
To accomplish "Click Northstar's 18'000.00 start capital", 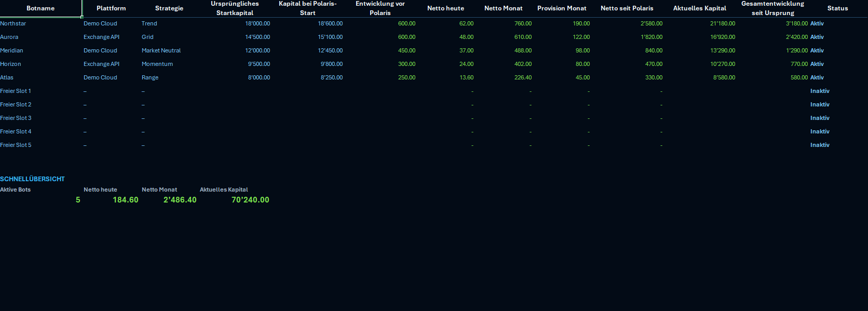I will (257, 23).
